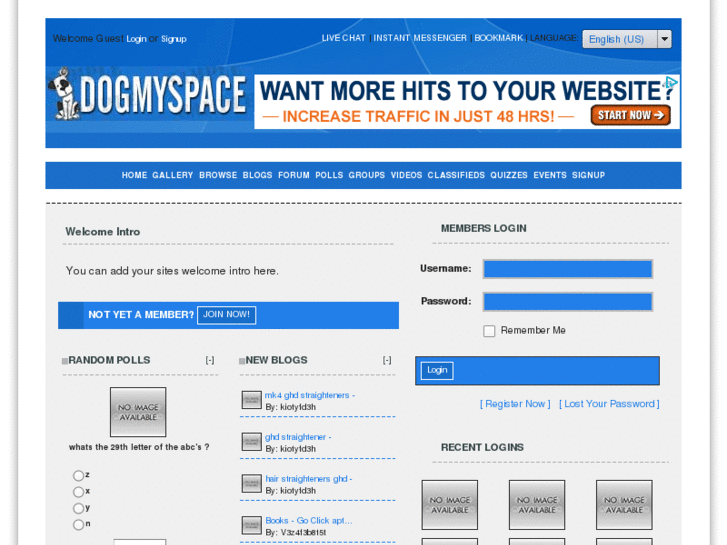The height and width of the screenshot is (545, 727).
Task: Open Instant Messenger link
Action: [x=420, y=38]
